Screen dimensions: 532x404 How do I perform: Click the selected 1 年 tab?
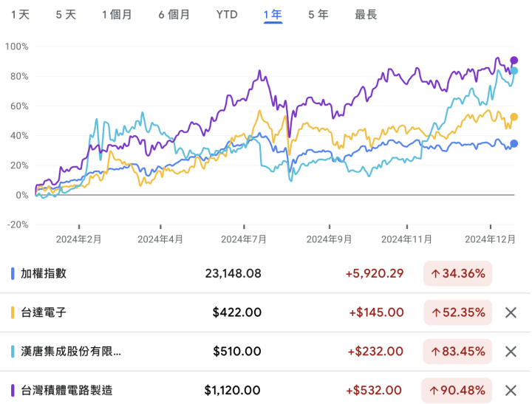click(x=273, y=15)
